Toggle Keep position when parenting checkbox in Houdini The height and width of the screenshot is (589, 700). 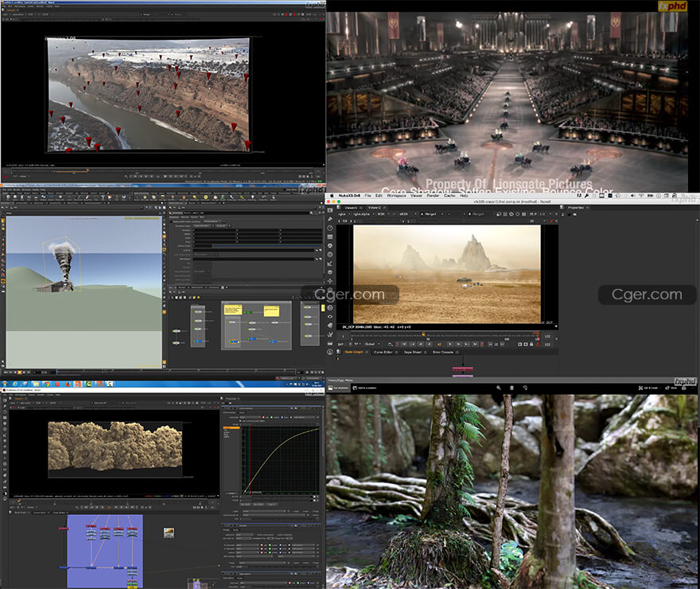[171, 221]
